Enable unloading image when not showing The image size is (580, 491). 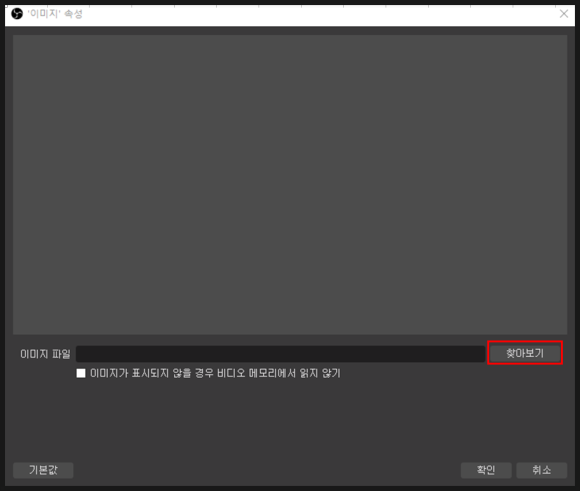tap(81, 373)
